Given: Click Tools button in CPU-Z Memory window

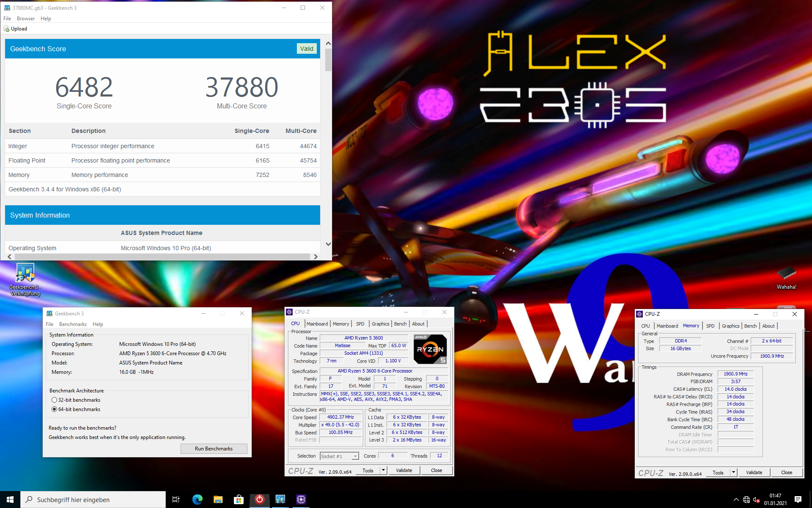Looking at the screenshot, I should (718, 472).
